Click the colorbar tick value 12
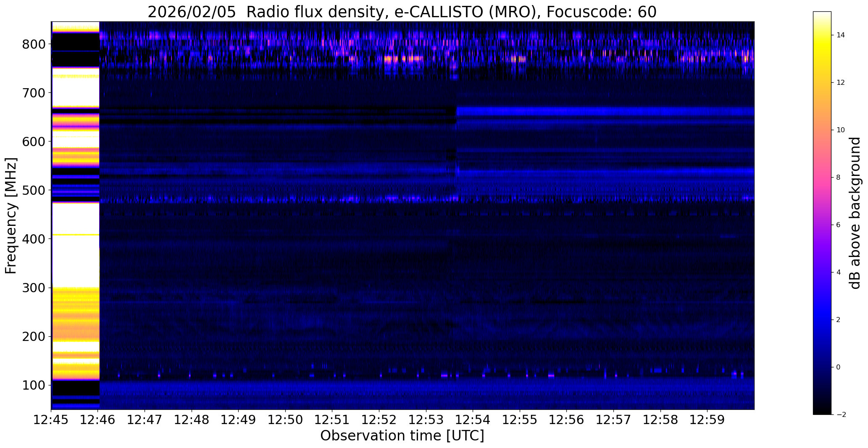The width and height of the screenshot is (868, 448). [x=841, y=83]
